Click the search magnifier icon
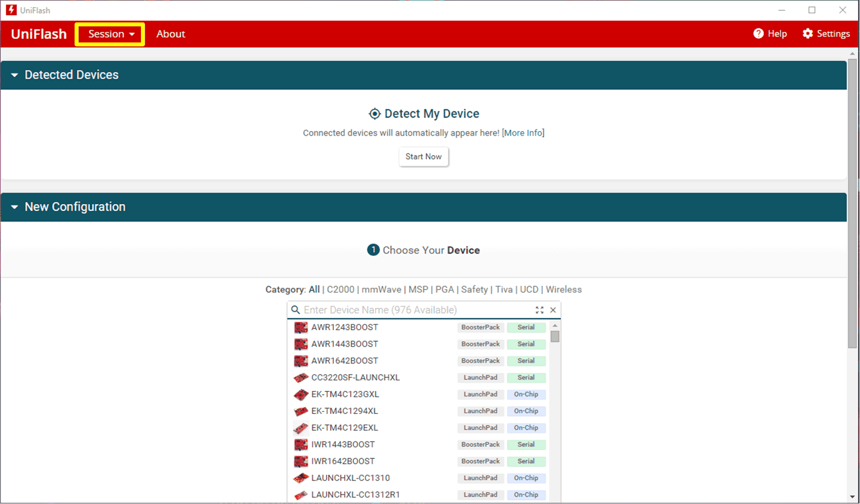This screenshot has width=860, height=504. click(295, 310)
